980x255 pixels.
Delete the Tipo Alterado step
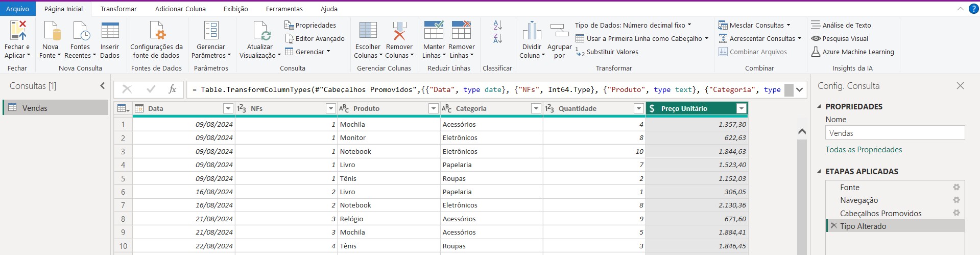click(x=833, y=226)
